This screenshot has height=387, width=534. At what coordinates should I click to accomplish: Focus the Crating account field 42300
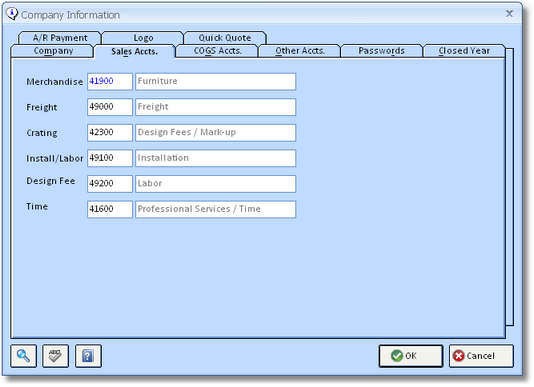coord(110,133)
